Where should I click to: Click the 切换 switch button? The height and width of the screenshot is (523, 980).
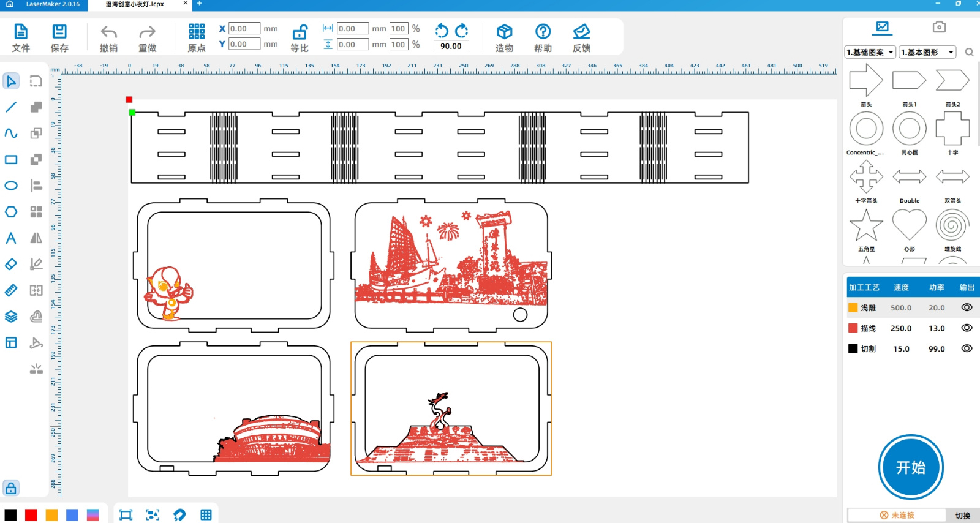pos(962,516)
